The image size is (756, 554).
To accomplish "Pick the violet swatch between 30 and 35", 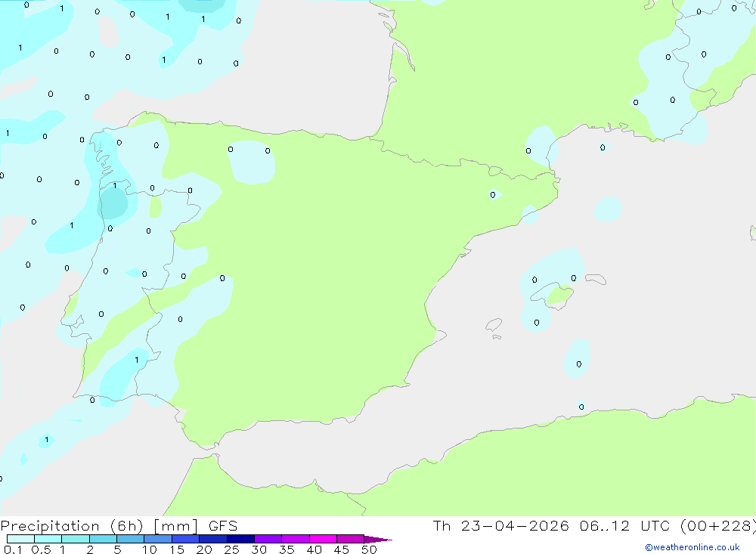I will tap(268, 539).
